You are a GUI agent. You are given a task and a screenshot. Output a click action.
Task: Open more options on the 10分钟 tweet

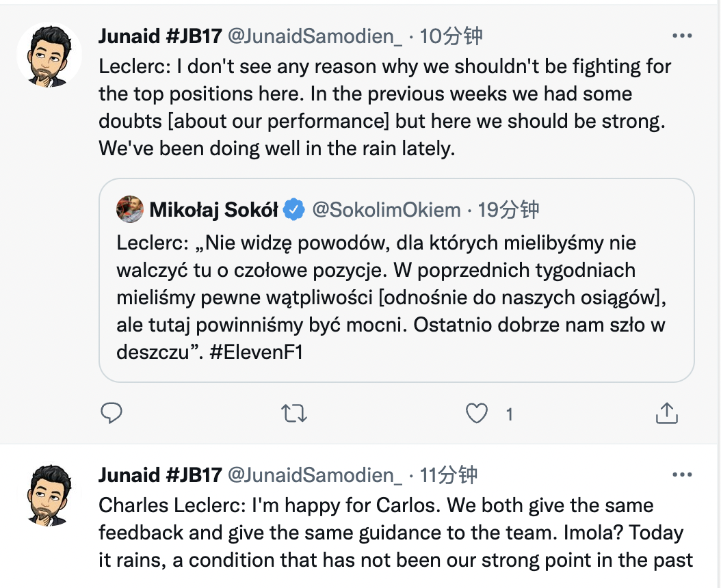(683, 36)
